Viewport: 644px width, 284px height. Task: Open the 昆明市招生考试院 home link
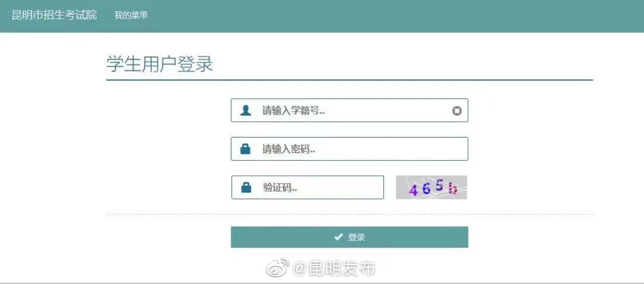[x=54, y=15]
